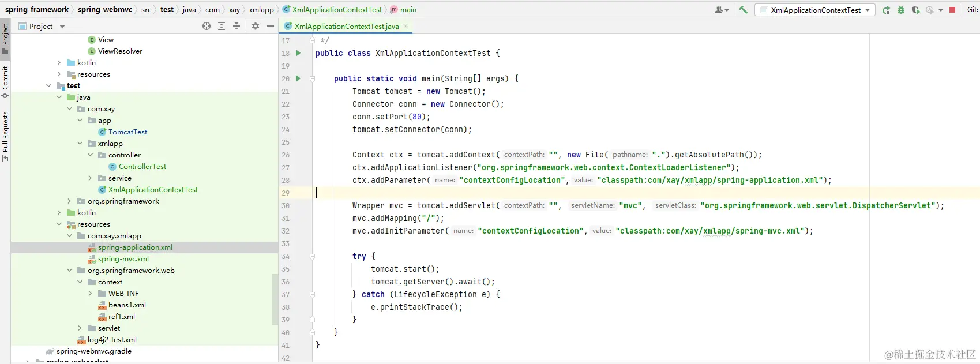Click the Build Project hammer icon
Viewport: 980px width, 364px height.
tap(743, 10)
